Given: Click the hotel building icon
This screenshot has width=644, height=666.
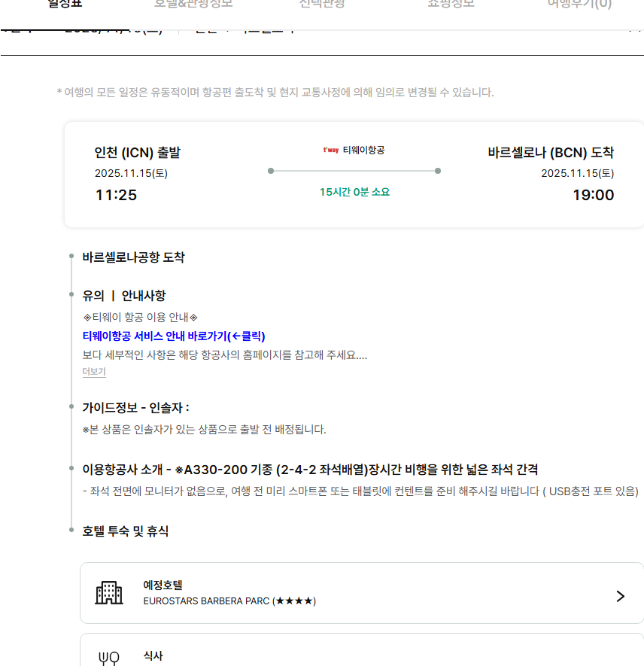Looking at the screenshot, I should [109, 593].
